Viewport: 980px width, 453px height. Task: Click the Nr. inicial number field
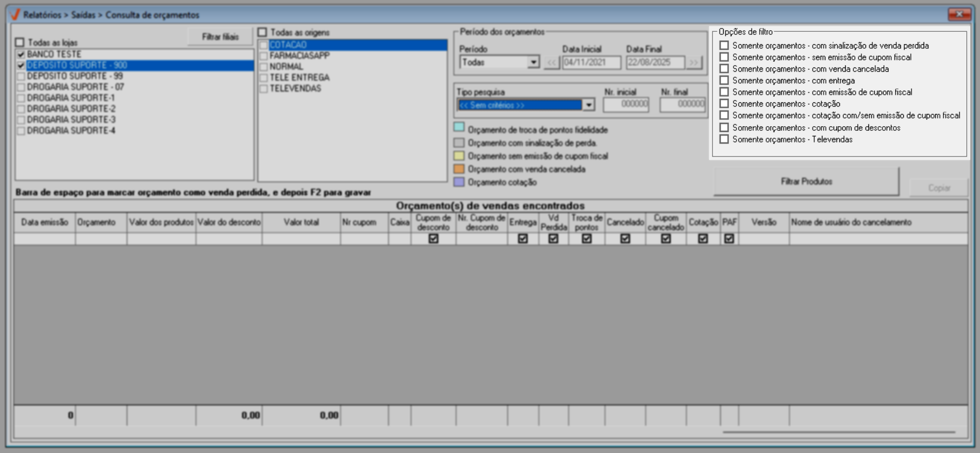(626, 104)
